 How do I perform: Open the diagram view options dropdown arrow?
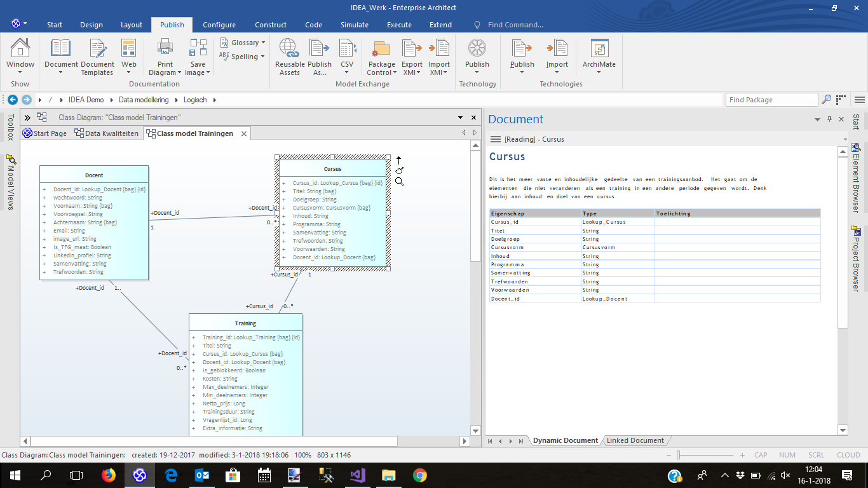coord(461,118)
